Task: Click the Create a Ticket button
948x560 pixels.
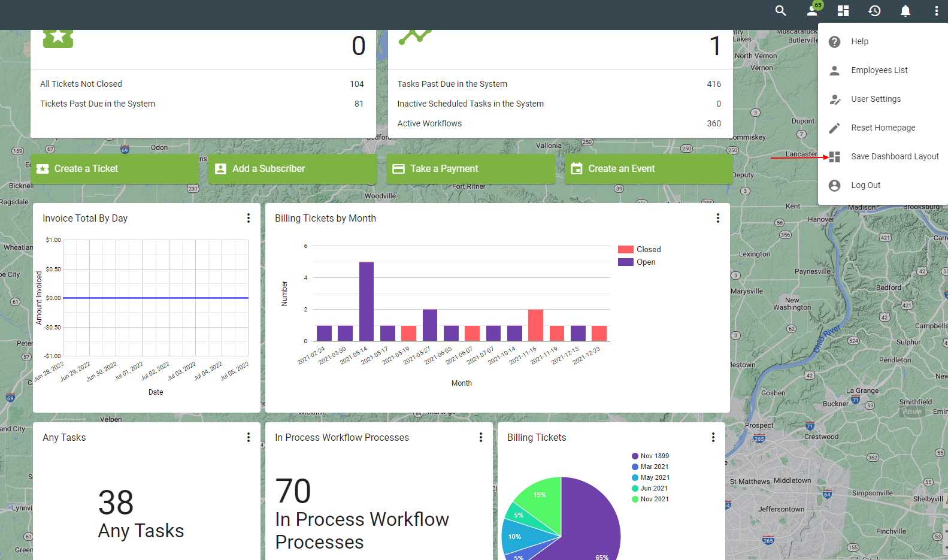Action: coord(114,169)
